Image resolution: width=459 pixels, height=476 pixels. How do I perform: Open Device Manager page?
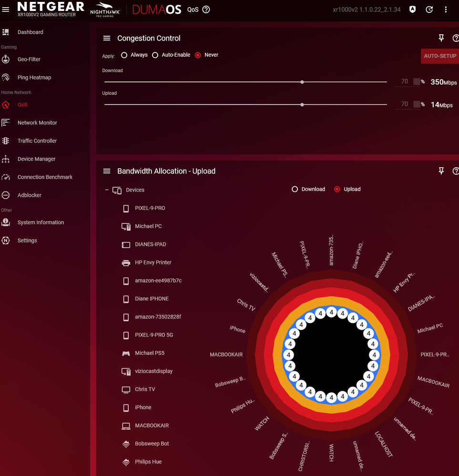click(x=36, y=159)
